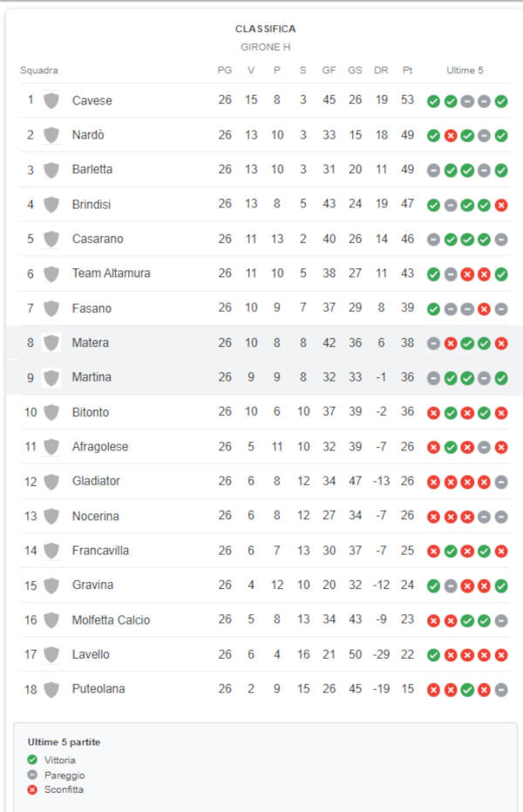
Task: Click Cavese's most recent win indicator
Action: coord(500,101)
